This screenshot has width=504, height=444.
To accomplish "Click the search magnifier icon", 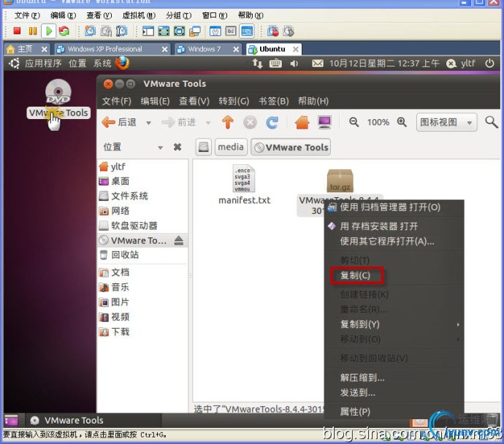I will 491,122.
